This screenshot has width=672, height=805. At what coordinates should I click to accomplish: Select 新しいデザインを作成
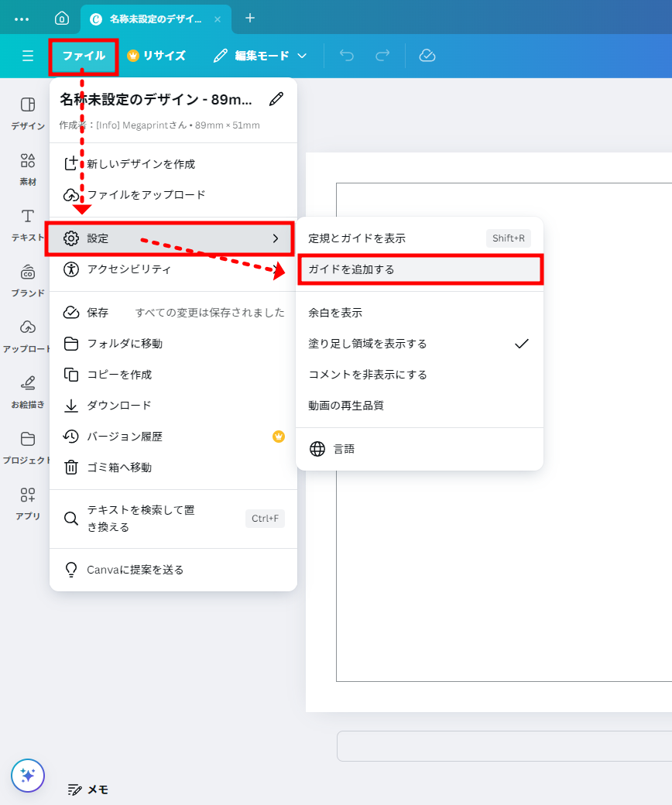(x=173, y=164)
